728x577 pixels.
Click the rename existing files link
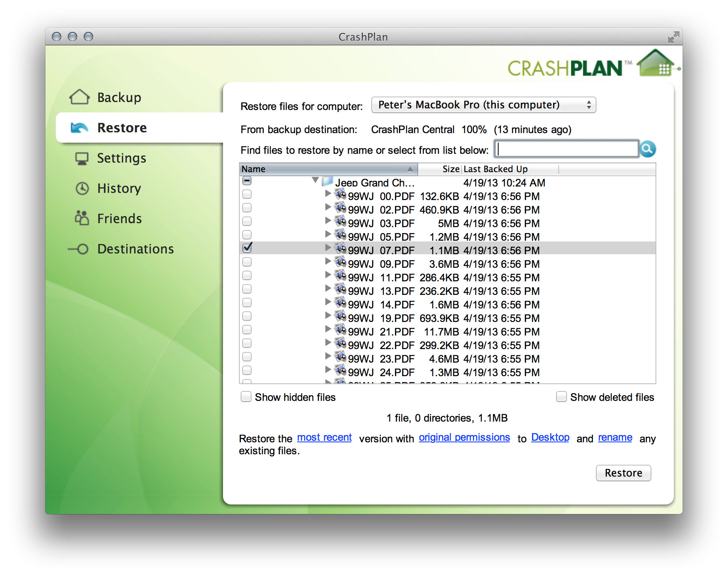click(x=615, y=438)
